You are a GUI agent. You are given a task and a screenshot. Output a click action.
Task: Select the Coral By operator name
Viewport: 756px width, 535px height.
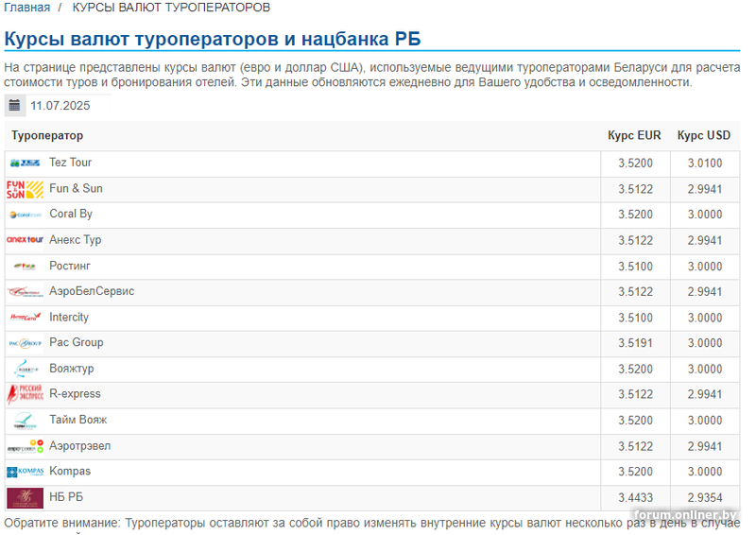coord(71,215)
